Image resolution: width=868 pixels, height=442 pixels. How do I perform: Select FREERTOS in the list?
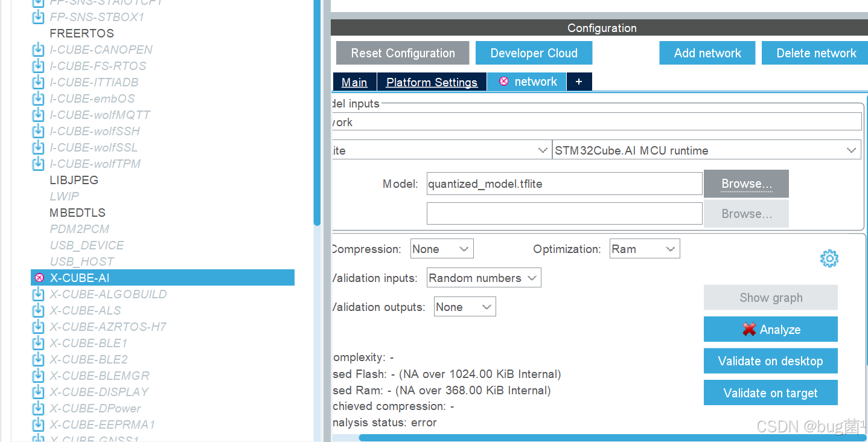pyautogui.click(x=81, y=33)
